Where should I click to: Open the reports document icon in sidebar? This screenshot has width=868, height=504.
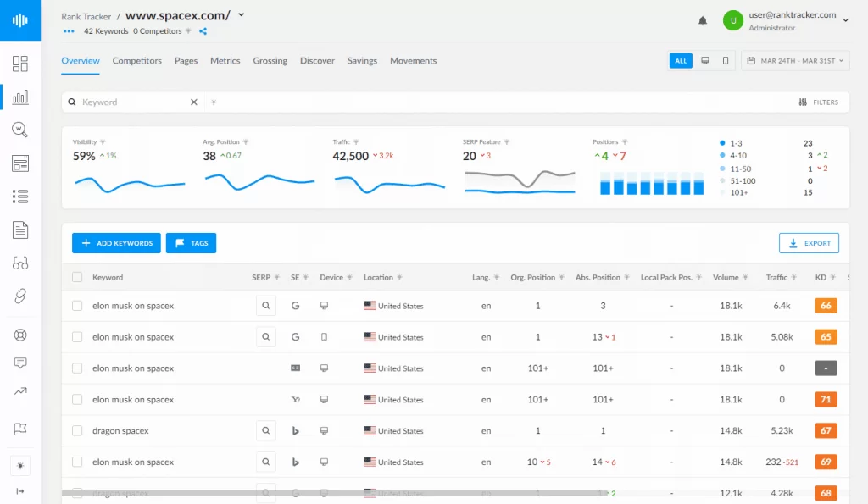[x=19, y=230]
